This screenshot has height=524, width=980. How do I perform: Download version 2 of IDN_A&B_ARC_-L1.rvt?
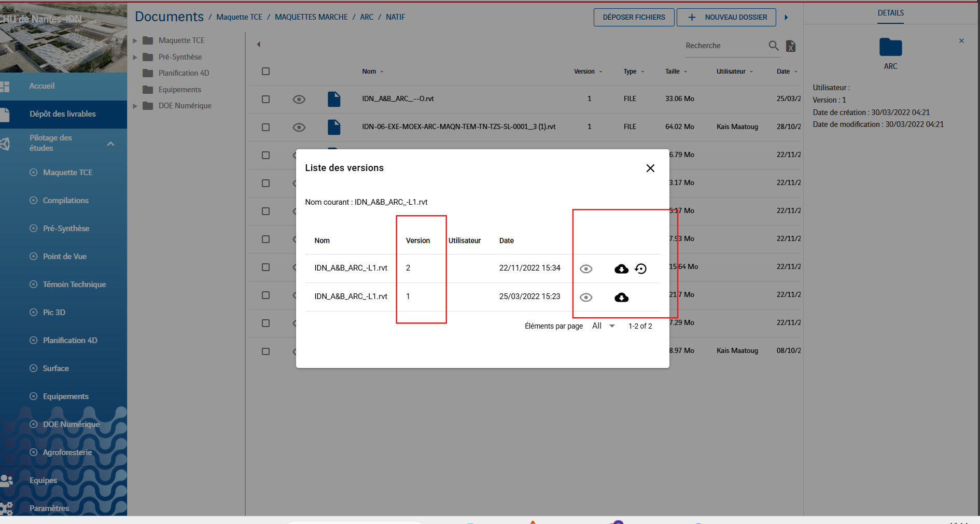click(621, 268)
